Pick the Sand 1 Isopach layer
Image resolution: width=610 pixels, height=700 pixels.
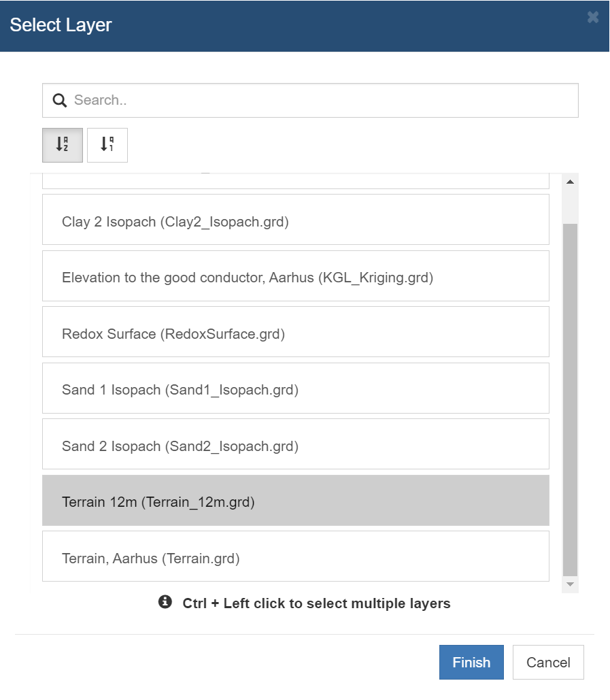click(x=295, y=388)
